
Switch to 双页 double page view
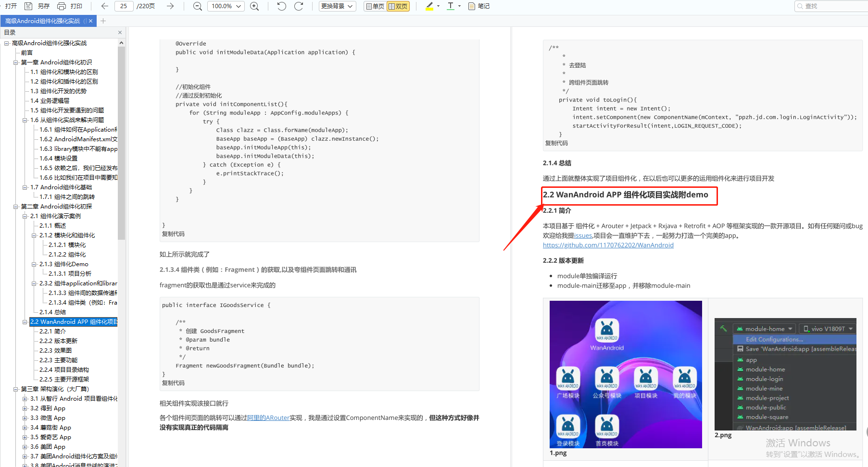click(398, 6)
